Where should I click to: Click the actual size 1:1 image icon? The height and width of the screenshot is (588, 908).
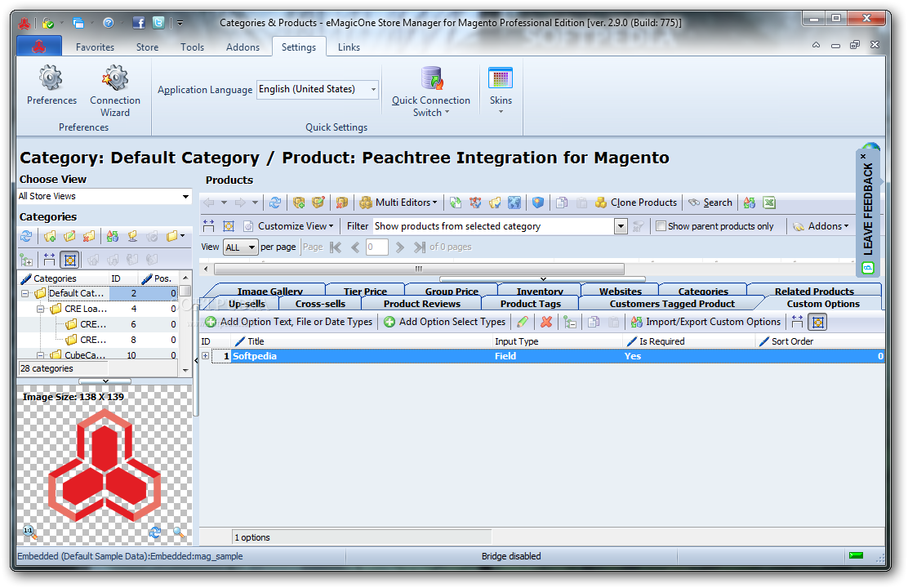(x=29, y=531)
